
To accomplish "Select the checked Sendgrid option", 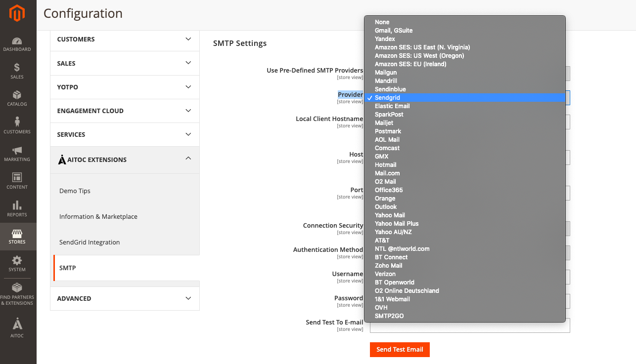I will 465,98.
